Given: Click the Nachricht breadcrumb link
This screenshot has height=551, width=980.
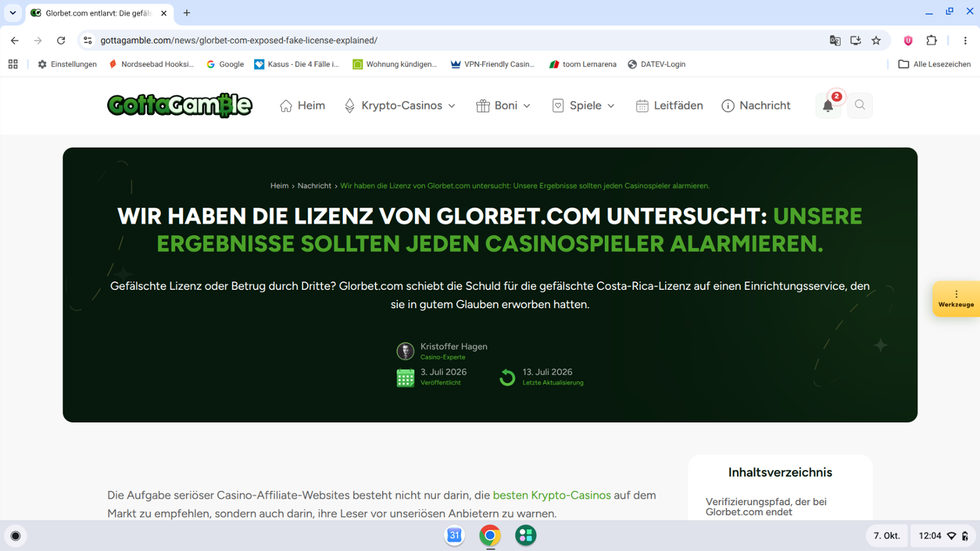Looking at the screenshot, I should tap(314, 186).
